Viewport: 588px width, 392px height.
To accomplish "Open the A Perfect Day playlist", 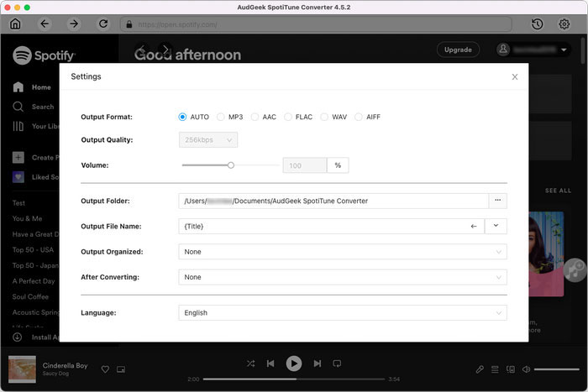I will click(34, 281).
